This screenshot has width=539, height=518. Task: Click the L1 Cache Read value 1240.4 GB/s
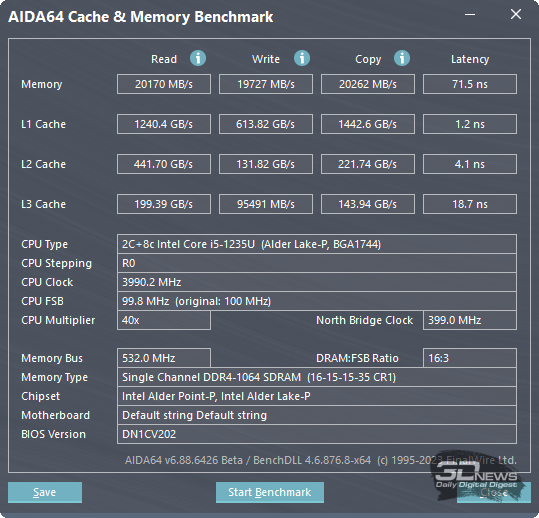tap(164, 124)
